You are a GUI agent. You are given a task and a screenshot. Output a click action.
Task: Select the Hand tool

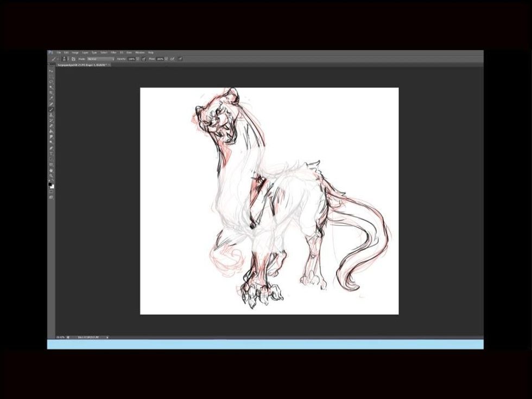coord(52,170)
